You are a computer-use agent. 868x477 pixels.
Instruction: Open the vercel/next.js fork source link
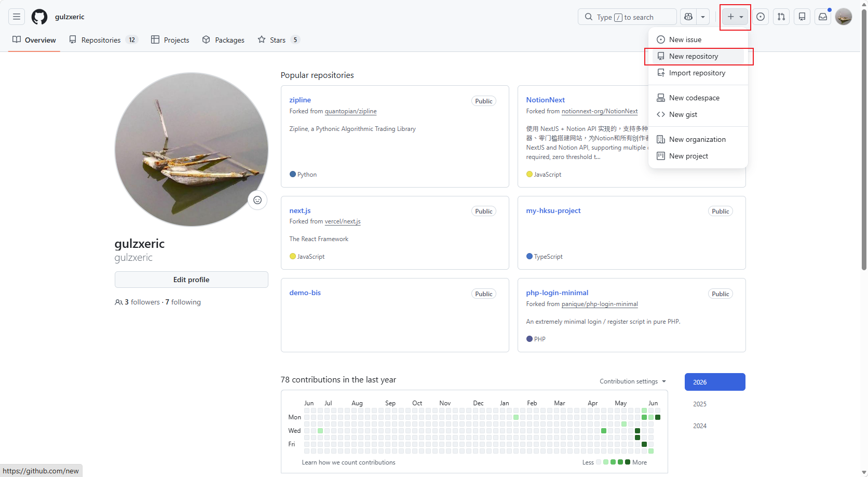[x=343, y=221]
